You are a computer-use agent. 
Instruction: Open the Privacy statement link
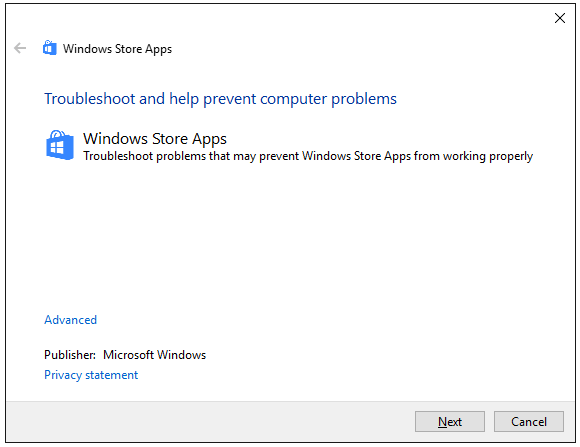click(x=91, y=375)
